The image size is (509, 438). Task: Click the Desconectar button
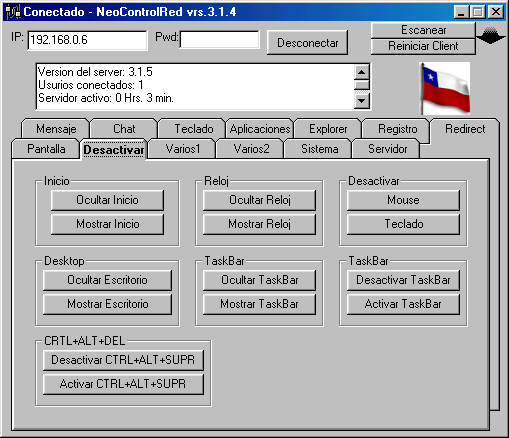tap(307, 43)
